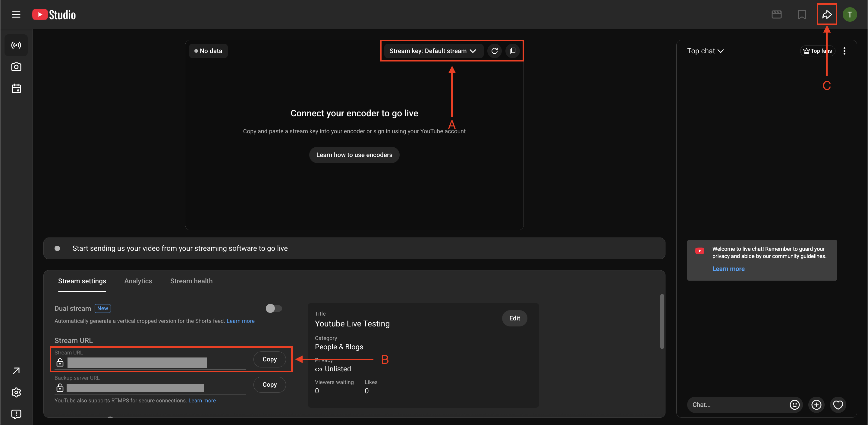Viewport: 868px width, 425px height.
Task: Switch to the Analytics tab
Action: 138,281
